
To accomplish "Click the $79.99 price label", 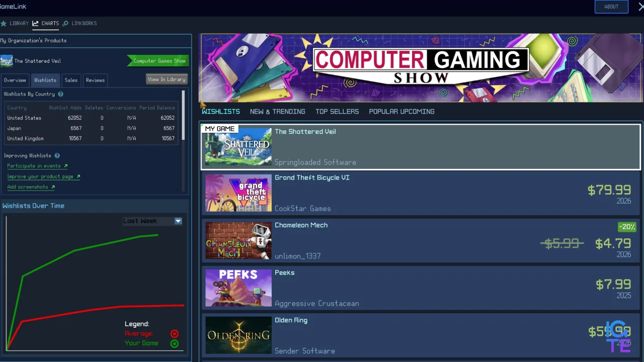I will pyautogui.click(x=609, y=190).
